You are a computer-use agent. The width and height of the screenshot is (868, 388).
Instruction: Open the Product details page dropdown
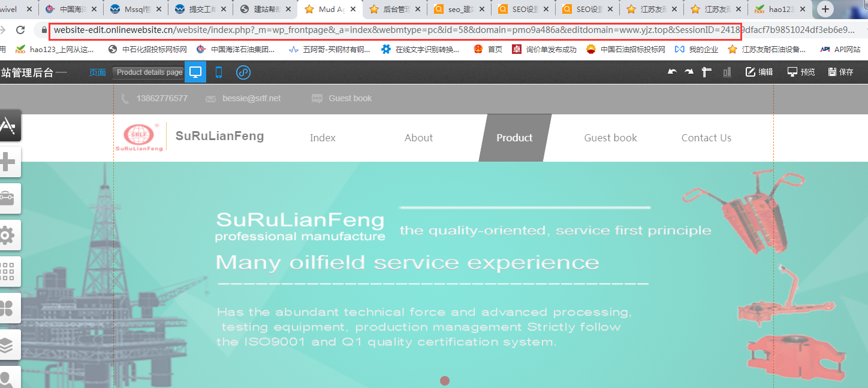point(149,72)
